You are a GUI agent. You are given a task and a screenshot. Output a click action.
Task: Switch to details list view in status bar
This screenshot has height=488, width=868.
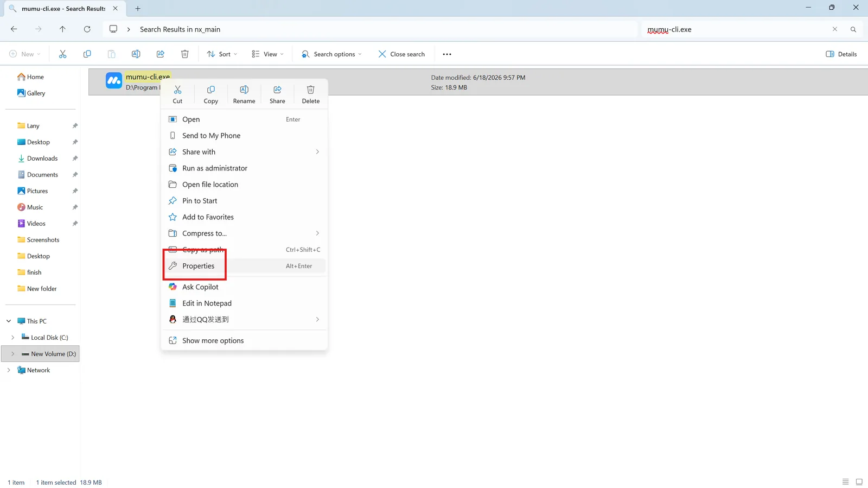click(846, 482)
